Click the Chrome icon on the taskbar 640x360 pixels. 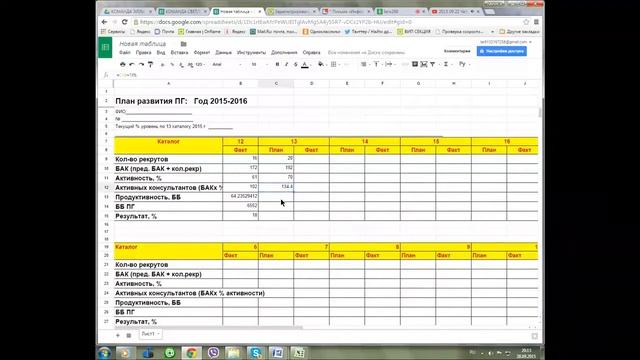[x=192, y=353]
